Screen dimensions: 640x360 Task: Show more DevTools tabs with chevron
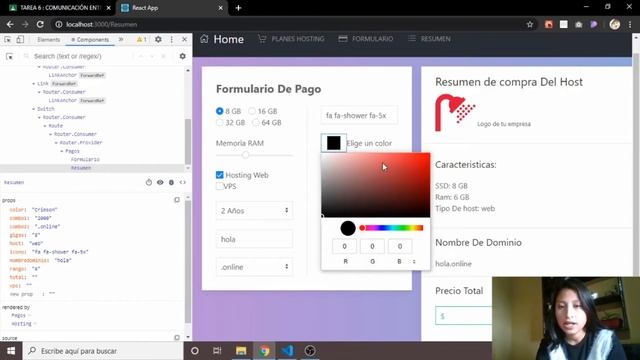[121, 40]
